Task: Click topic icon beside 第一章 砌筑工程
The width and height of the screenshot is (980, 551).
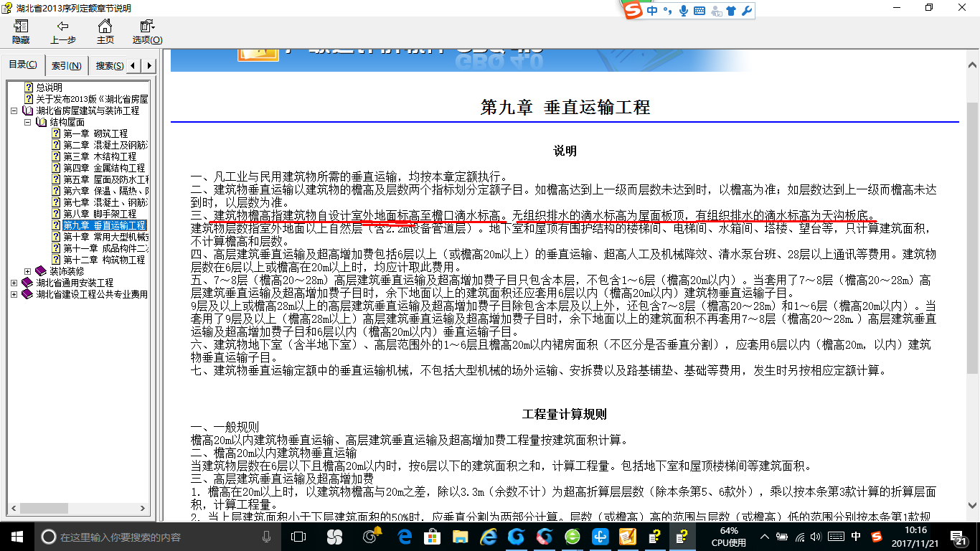Action: coord(56,133)
